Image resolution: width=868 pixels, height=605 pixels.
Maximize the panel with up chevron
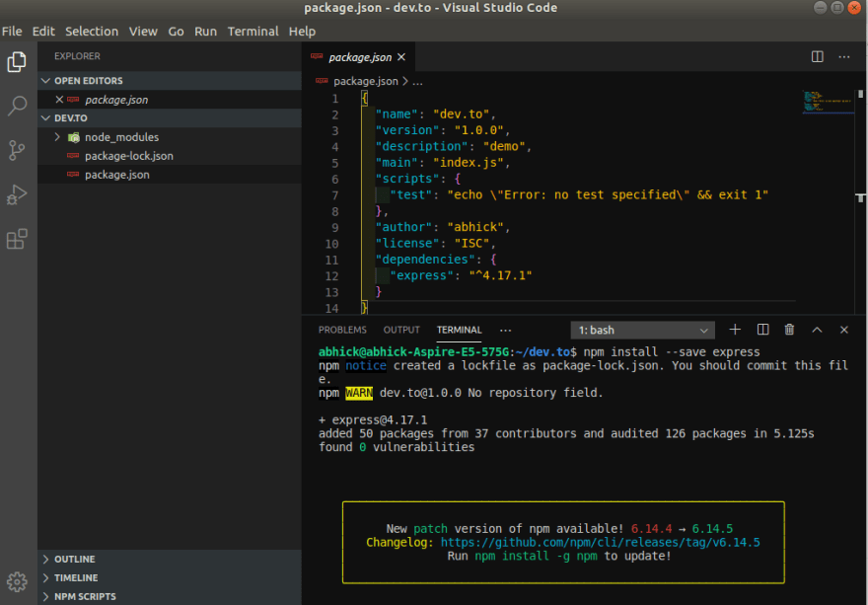point(817,330)
